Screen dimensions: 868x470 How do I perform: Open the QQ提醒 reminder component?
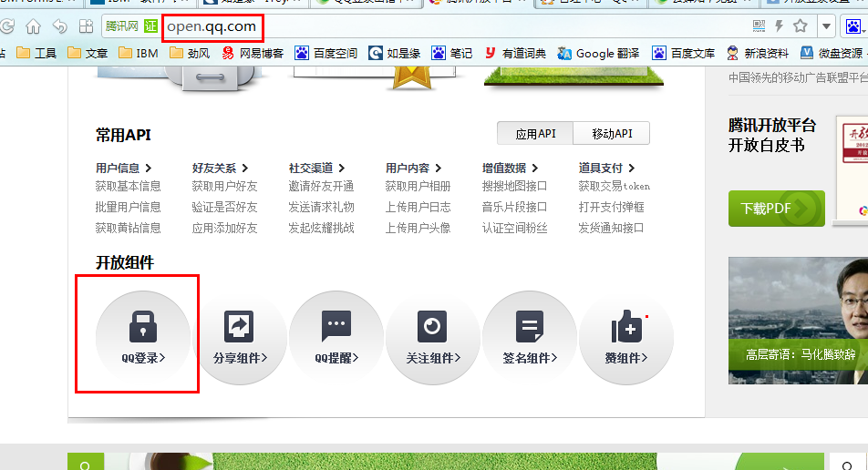point(336,337)
